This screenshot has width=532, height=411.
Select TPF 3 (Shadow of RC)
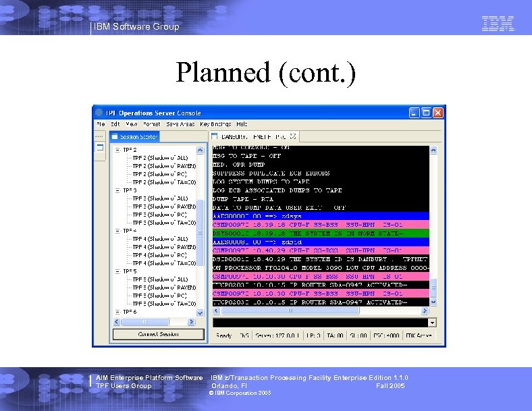(x=159, y=215)
